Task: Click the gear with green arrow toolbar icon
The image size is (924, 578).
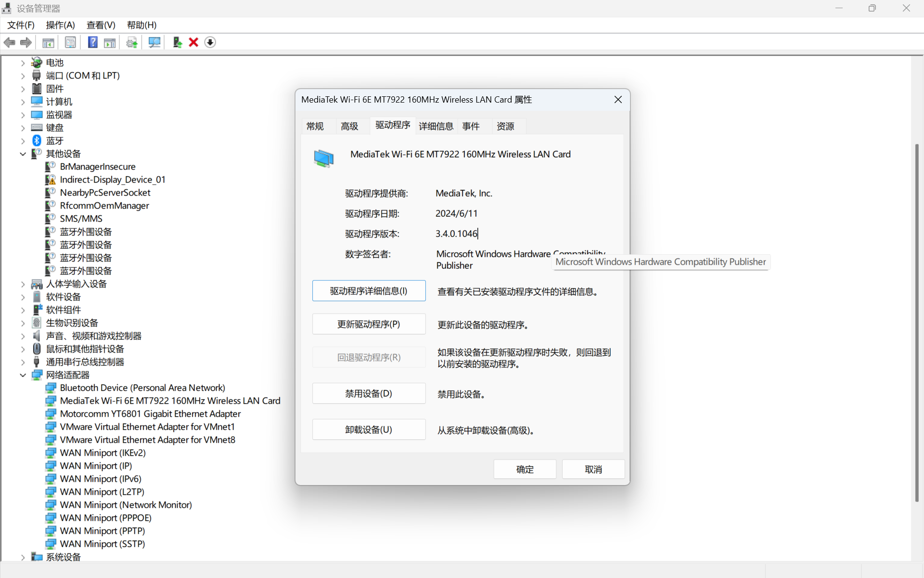Action: point(132,42)
